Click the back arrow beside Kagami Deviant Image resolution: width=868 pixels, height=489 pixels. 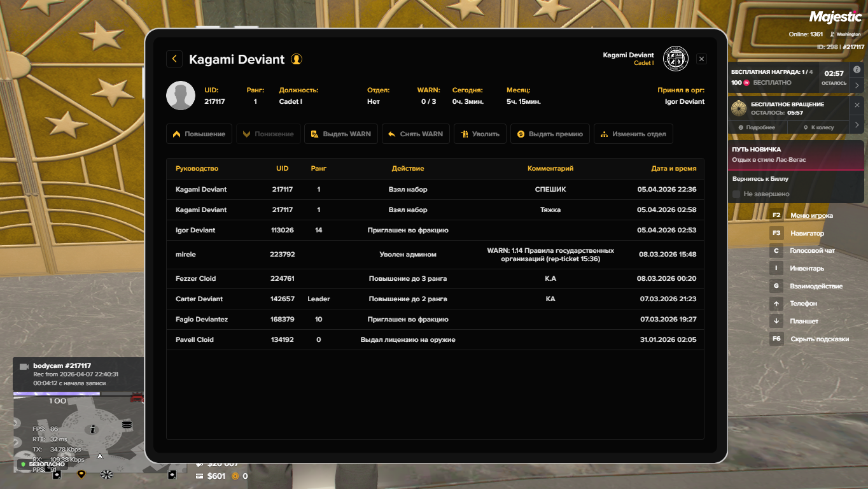(x=174, y=59)
